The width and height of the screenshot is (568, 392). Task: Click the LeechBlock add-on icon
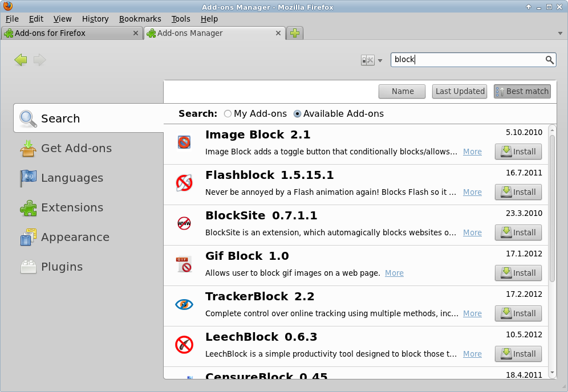tap(184, 345)
